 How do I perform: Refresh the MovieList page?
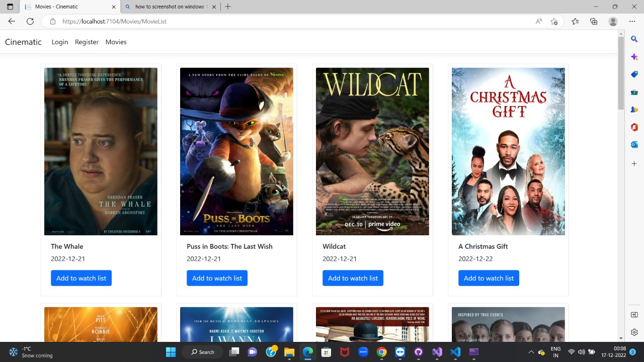[30, 21]
